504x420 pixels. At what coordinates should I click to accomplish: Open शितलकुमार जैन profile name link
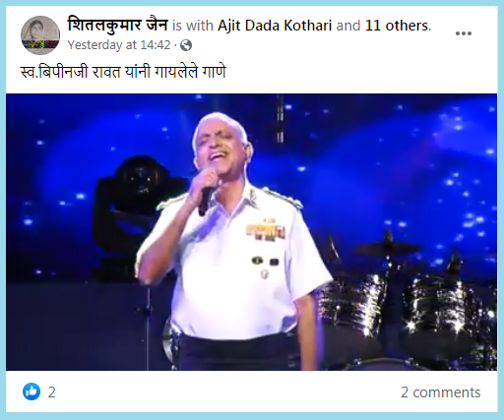coord(117,25)
